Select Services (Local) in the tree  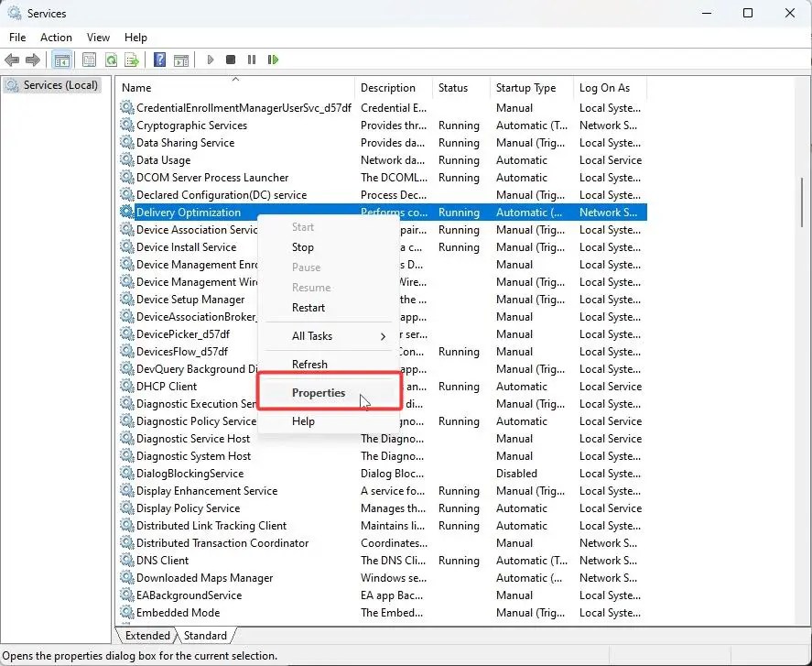[x=60, y=85]
